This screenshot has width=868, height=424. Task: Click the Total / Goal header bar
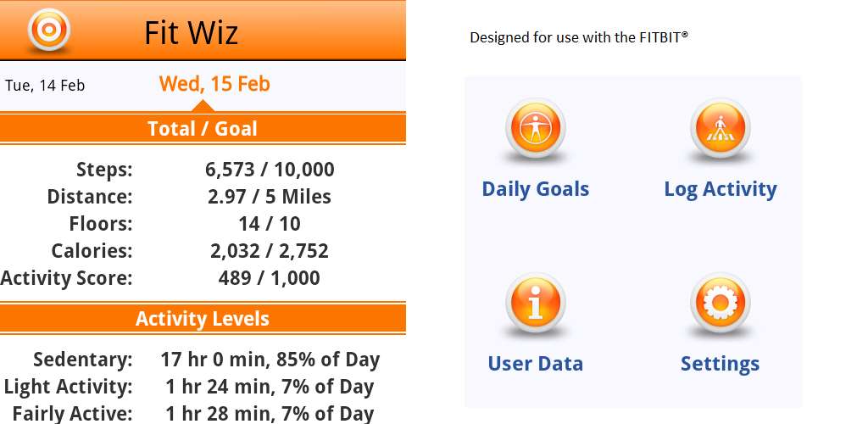[203, 129]
